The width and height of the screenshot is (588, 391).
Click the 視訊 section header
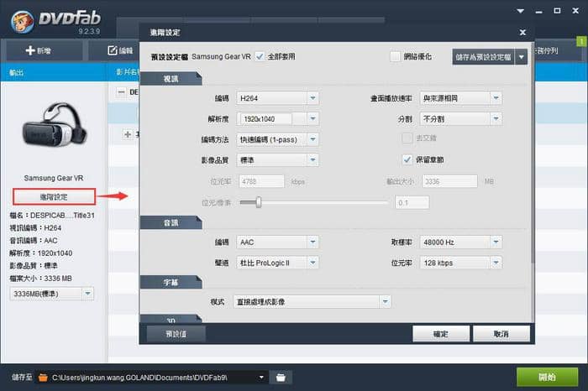(x=171, y=79)
